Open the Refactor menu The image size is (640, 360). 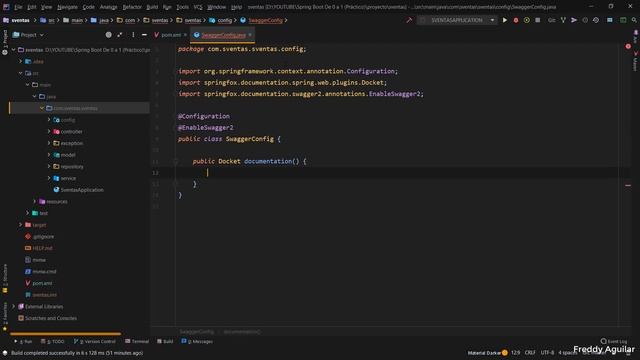132,7
